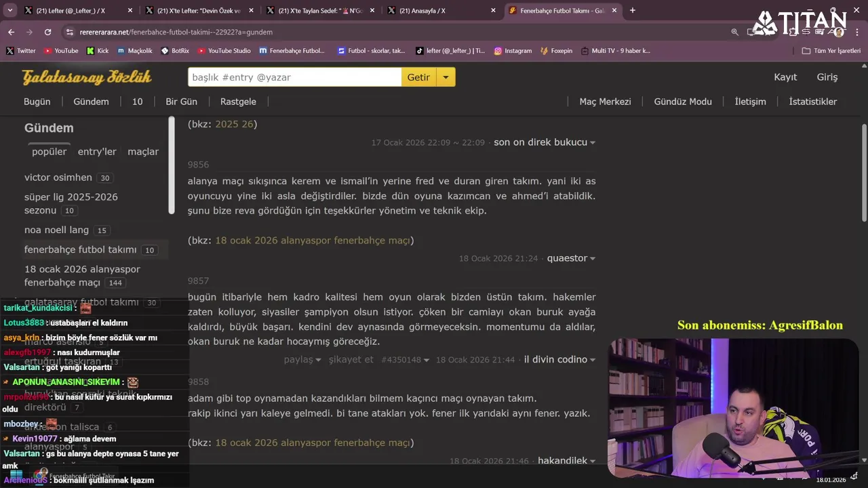Open the Futbol - skorlar bookmark
The height and width of the screenshot is (488, 868).
click(371, 51)
